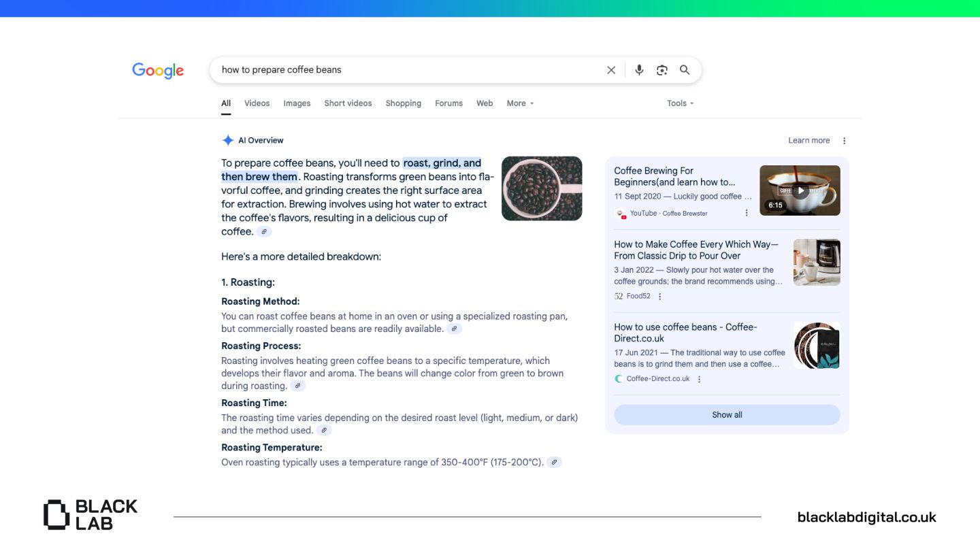The image size is (980, 551).
Task: Expand the Tools dropdown
Action: 680,103
